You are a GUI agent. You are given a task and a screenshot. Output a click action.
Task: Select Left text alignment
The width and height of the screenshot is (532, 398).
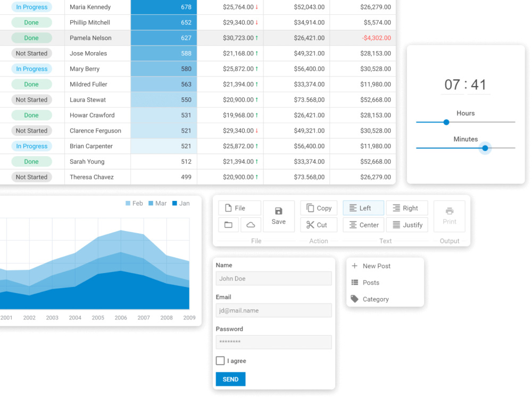363,208
